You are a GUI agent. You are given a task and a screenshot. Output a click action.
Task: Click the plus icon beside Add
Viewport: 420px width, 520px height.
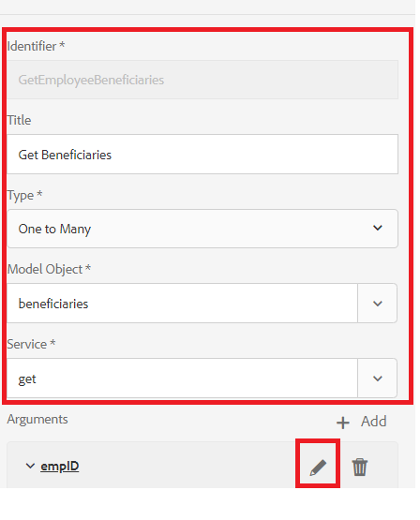[343, 423]
